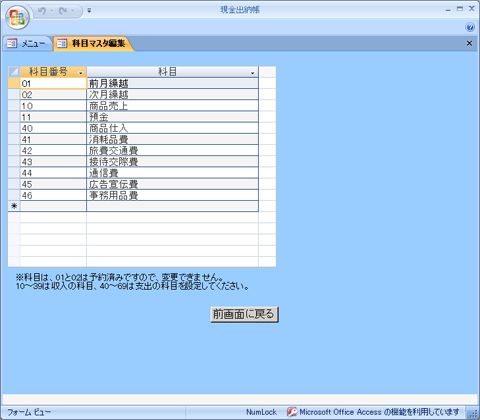Open the Undo history dropdown arrow
The width and height of the screenshot is (480, 420).
52,11
